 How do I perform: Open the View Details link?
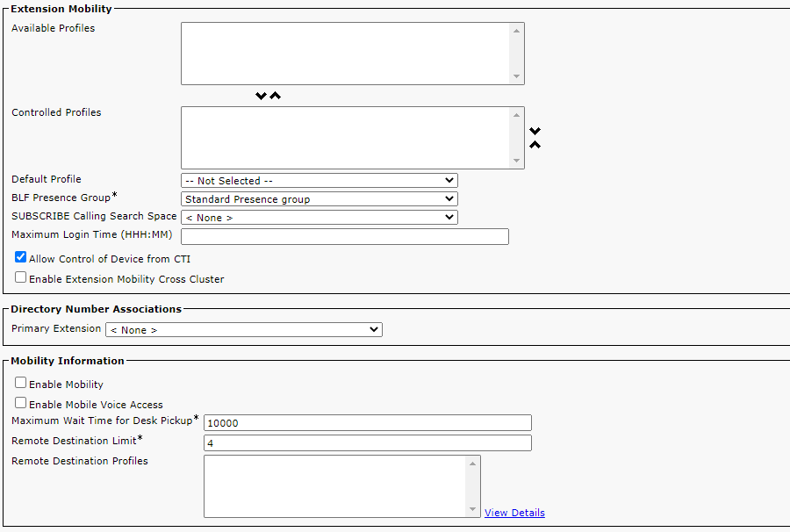[514, 513]
